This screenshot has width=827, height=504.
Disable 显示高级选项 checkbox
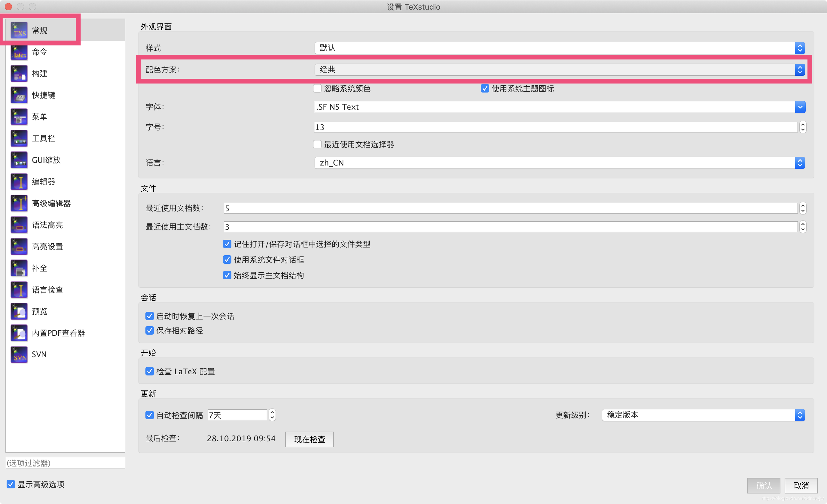click(x=11, y=484)
